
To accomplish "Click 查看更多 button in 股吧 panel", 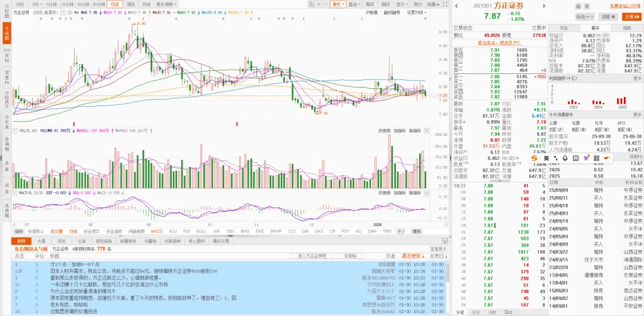I will (x=438, y=249).
